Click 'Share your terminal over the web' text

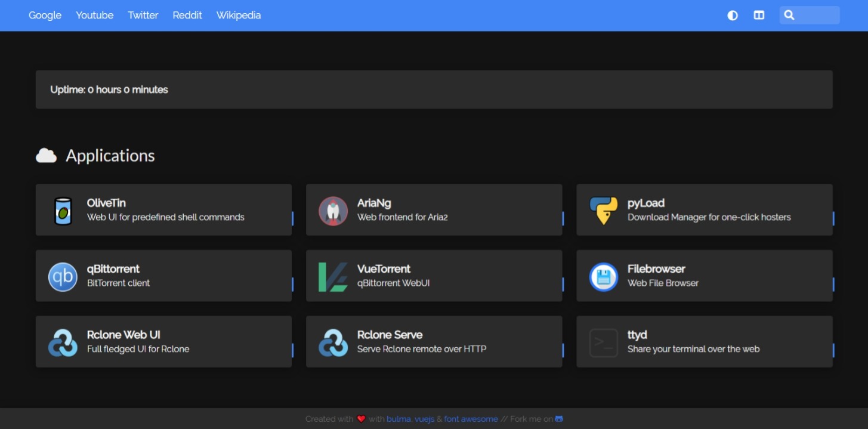pos(694,349)
